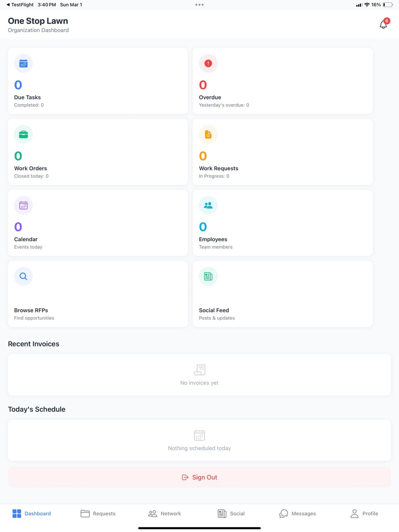Click "Yesterday's overdue: 0" text

(x=224, y=105)
